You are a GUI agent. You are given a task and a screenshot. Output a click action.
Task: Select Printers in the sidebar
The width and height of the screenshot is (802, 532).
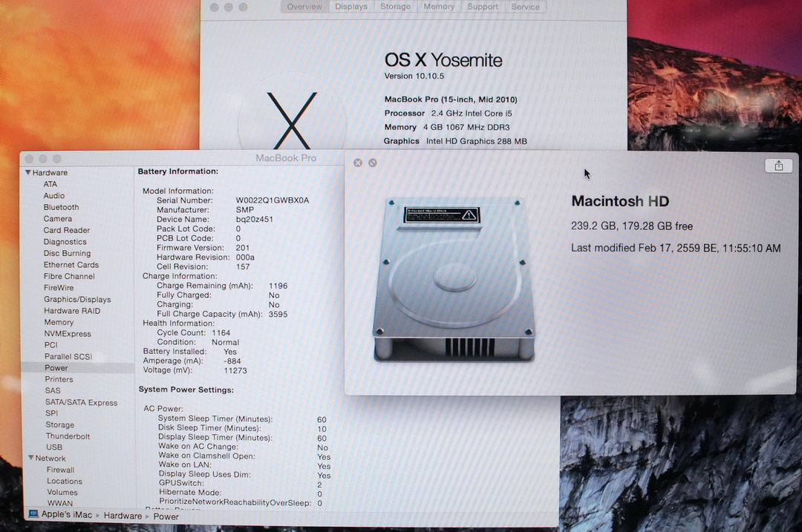(x=59, y=379)
